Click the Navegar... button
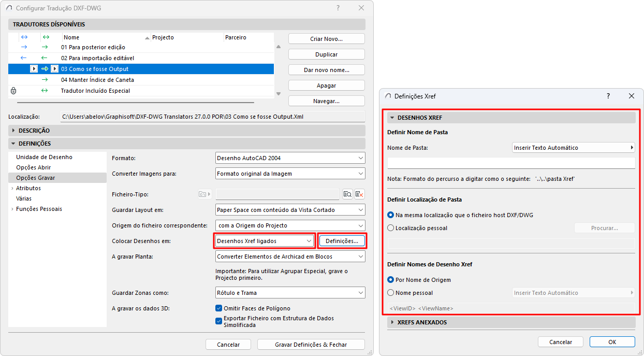 tap(327, 101)
